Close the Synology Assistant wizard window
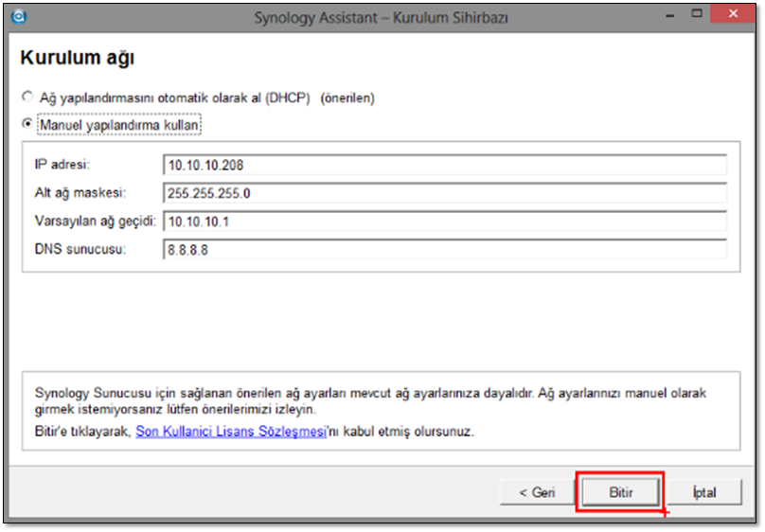This screenshot has height=532, width=765. (x=733, y=13)
